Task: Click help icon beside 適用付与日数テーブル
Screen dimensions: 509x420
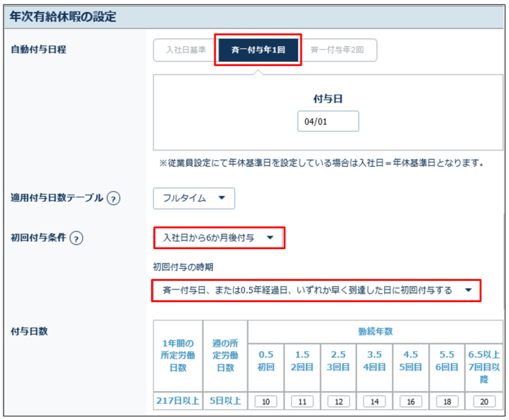Action: click(114, 198)
